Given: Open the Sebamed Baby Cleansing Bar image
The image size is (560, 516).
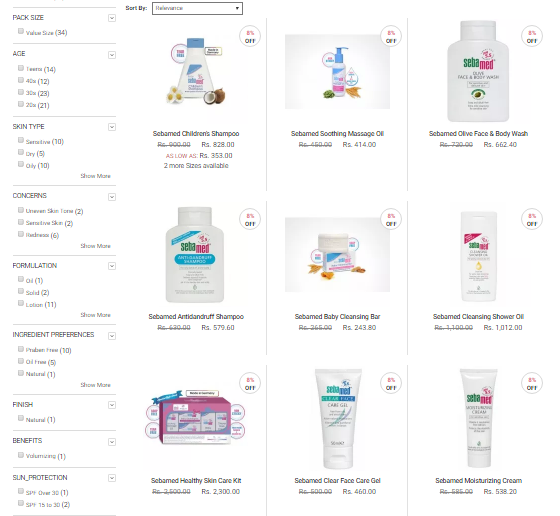Looking at the screenshot, I should 337,254.
